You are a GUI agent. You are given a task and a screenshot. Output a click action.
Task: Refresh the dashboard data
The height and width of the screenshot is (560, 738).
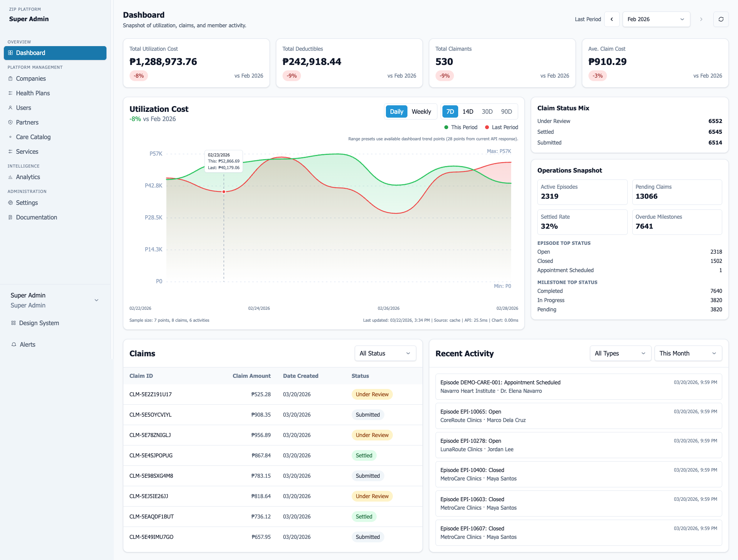pyautogui.click(x=721, y=19)
